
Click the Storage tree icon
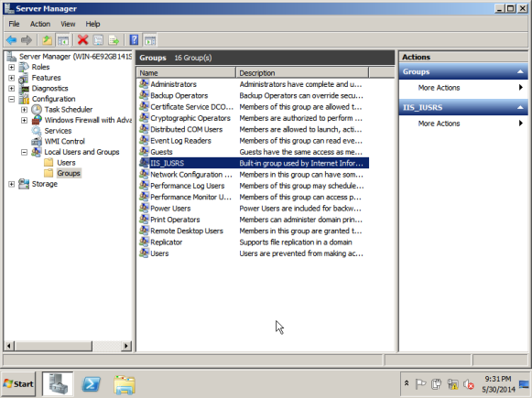(x=24, y=183)
